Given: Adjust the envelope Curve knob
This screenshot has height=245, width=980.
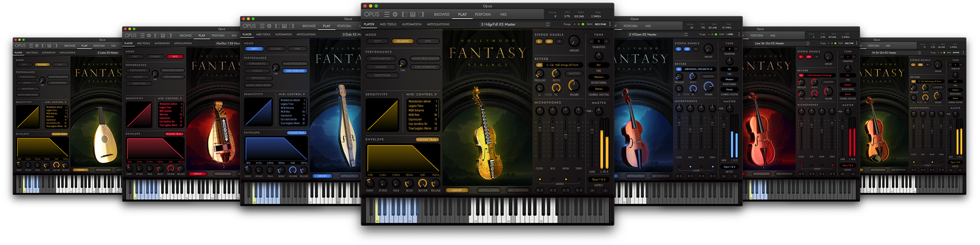Looking at the screenshot, I should [370, 183].
